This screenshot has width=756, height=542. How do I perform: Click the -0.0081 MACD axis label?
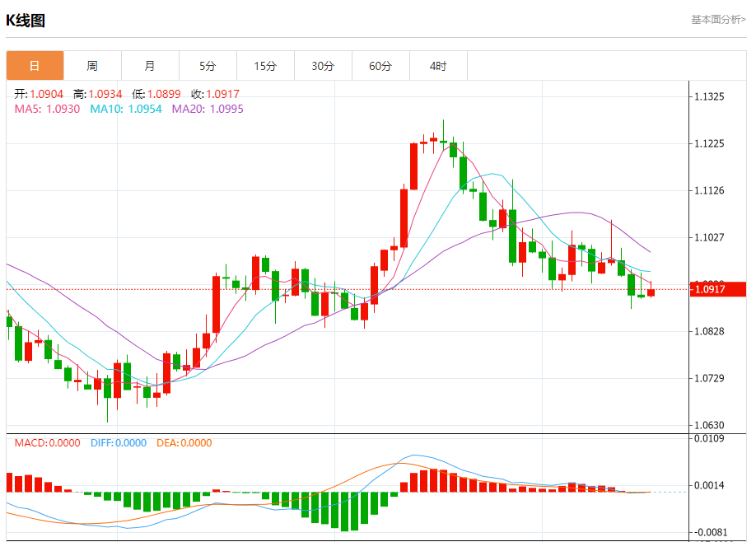click(710, 532)
